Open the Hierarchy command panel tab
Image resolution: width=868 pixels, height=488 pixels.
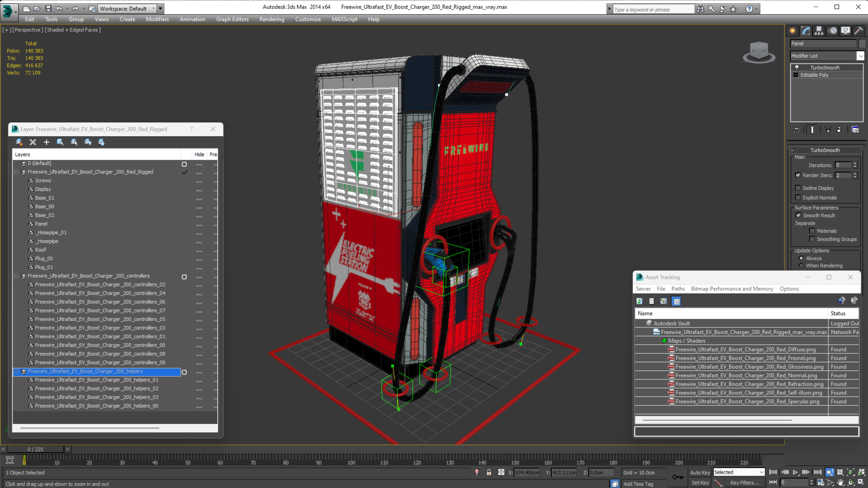point(819,31)
